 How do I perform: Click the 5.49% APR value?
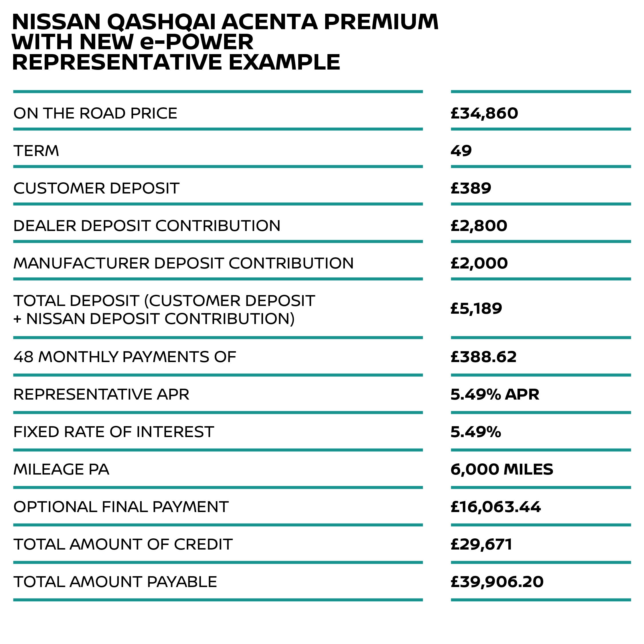(x=495, y=394)
